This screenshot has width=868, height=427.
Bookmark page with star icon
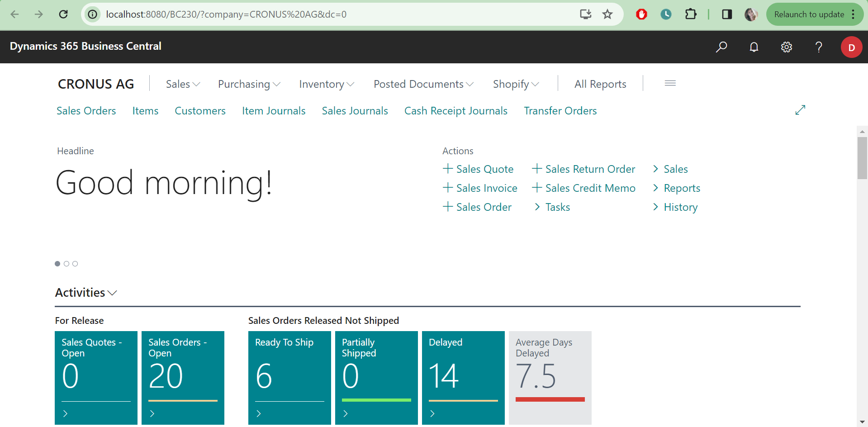click(x=607, y=14)
